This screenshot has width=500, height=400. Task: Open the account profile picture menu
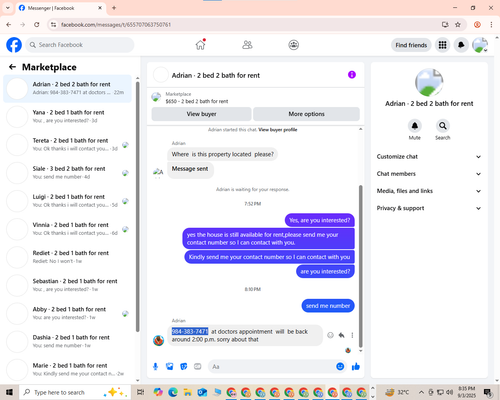click(480, 45)
